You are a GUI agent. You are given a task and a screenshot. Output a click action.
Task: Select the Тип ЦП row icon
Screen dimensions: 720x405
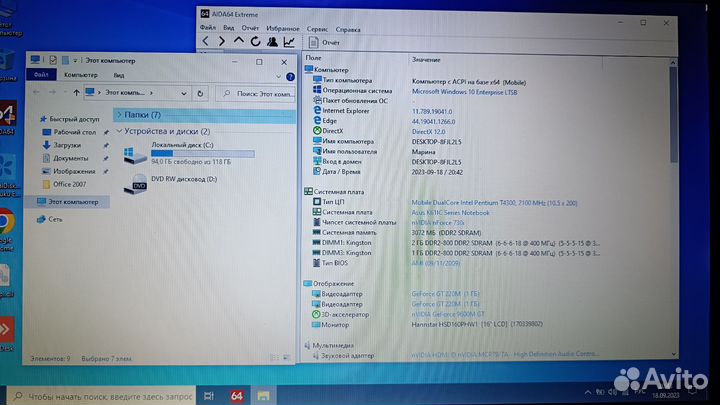click(x=317, y=202)
